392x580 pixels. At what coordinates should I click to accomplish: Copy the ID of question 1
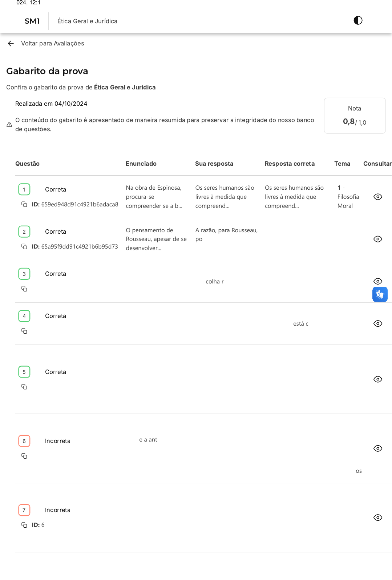pyautogui.click(x=24, y=204)
